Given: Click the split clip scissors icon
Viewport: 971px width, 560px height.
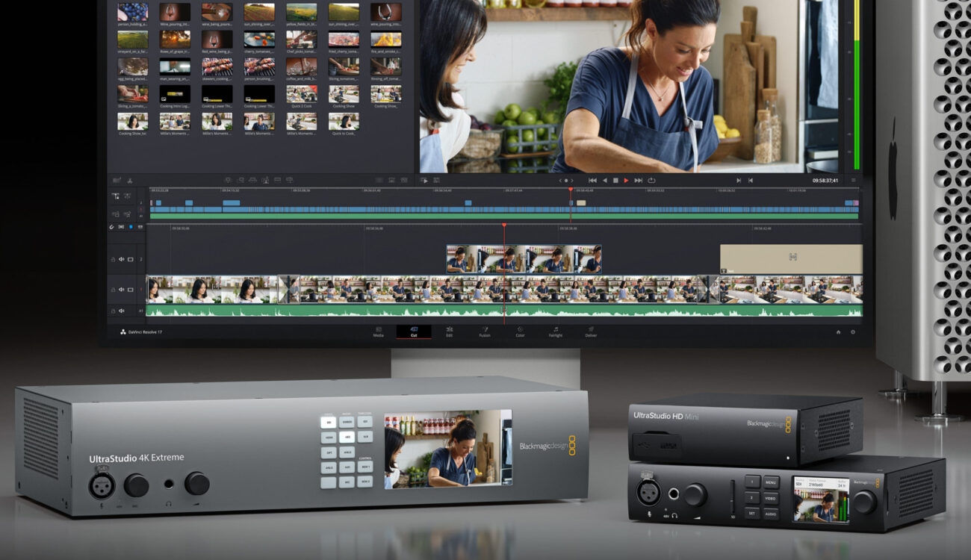Looking at the screenshot, I should pyautogui.click(x=129, y=180).
